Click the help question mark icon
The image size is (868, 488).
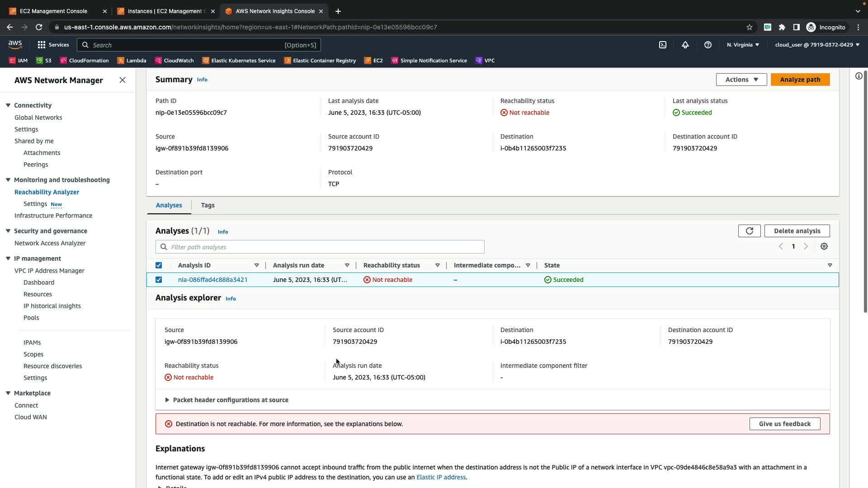708,45
